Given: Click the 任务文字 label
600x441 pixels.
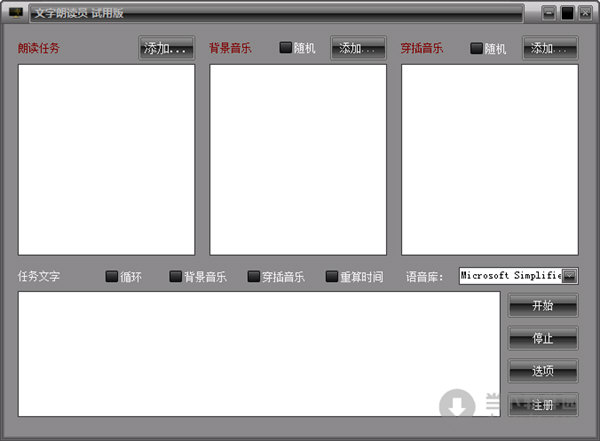Looking at the screenshot, I should tap(39, 276).
